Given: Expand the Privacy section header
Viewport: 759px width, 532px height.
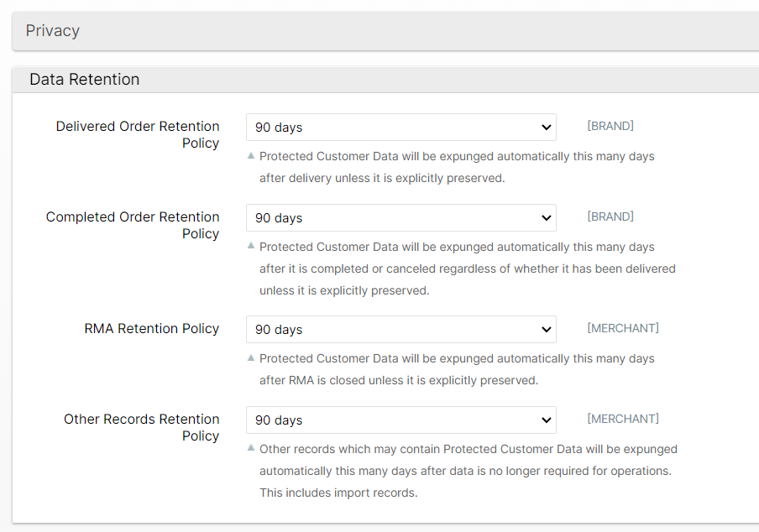Looking at the screenshot, I should [52, 31].
